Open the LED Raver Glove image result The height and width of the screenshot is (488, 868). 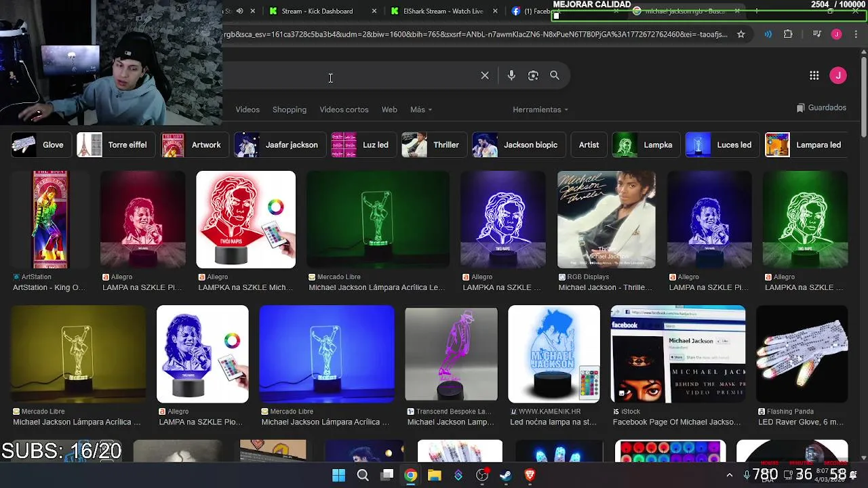[802, 354]
